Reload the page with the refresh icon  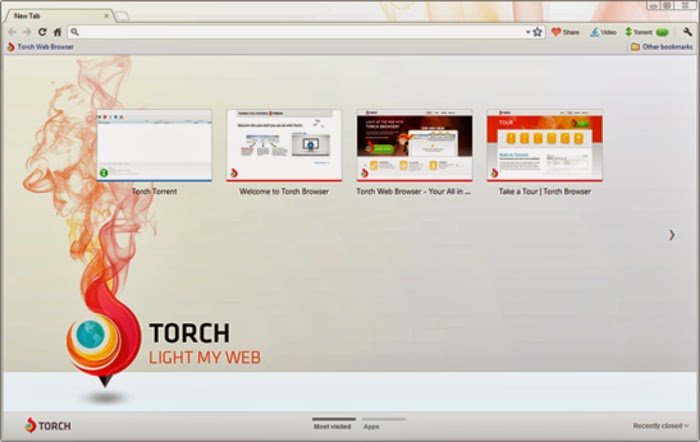point(42,32)
